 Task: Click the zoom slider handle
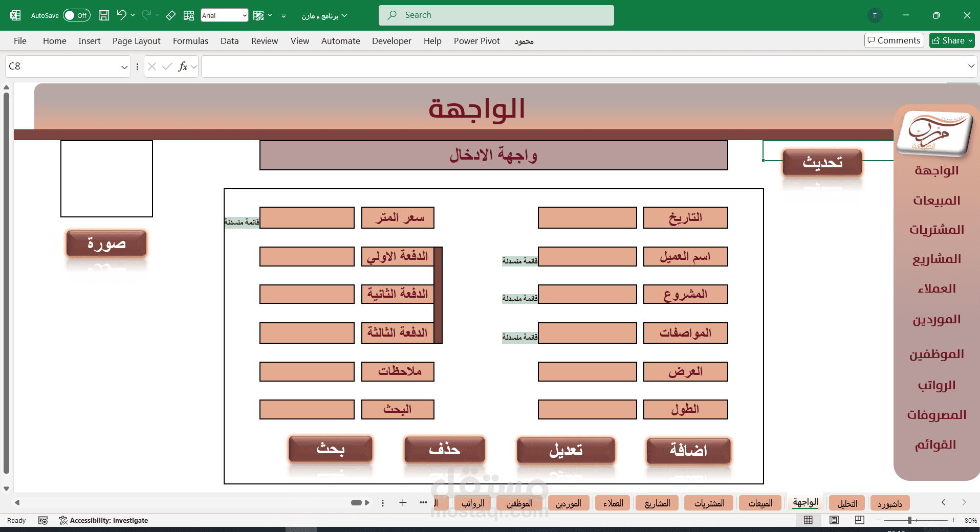pyautogui.click(x=910, y=520)
